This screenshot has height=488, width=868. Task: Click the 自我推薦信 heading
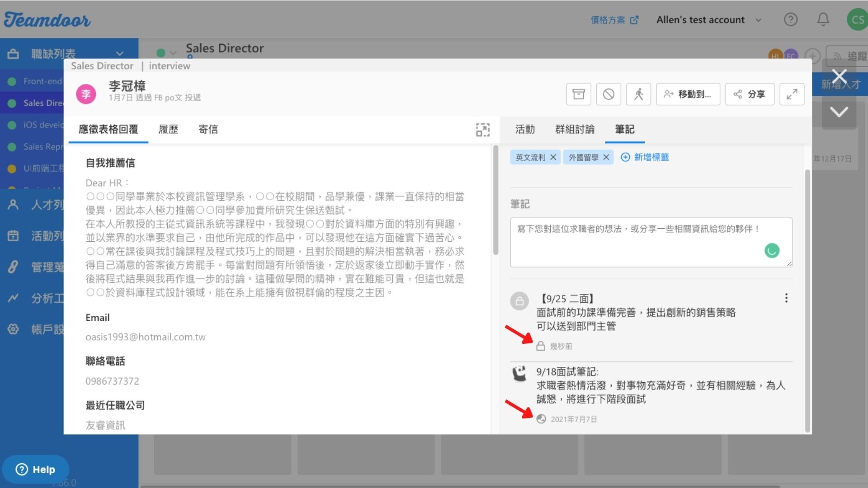tap(110, 163)
